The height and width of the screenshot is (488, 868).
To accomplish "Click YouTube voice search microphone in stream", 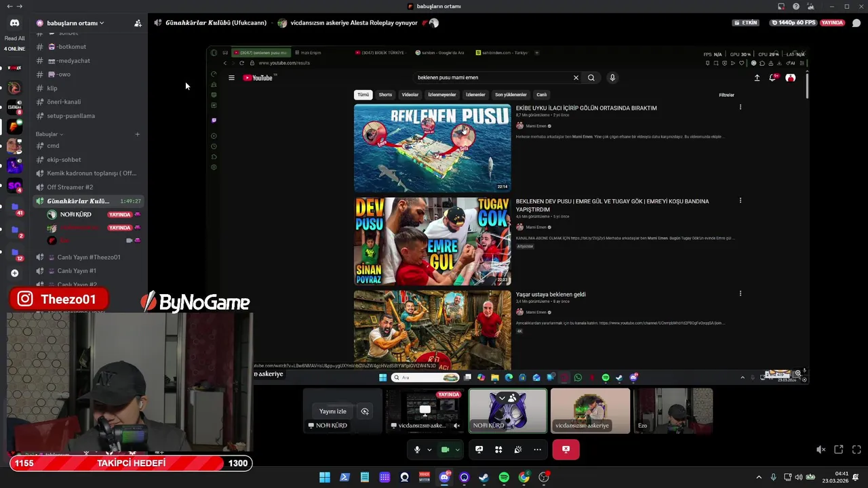I will coord(612,77).
